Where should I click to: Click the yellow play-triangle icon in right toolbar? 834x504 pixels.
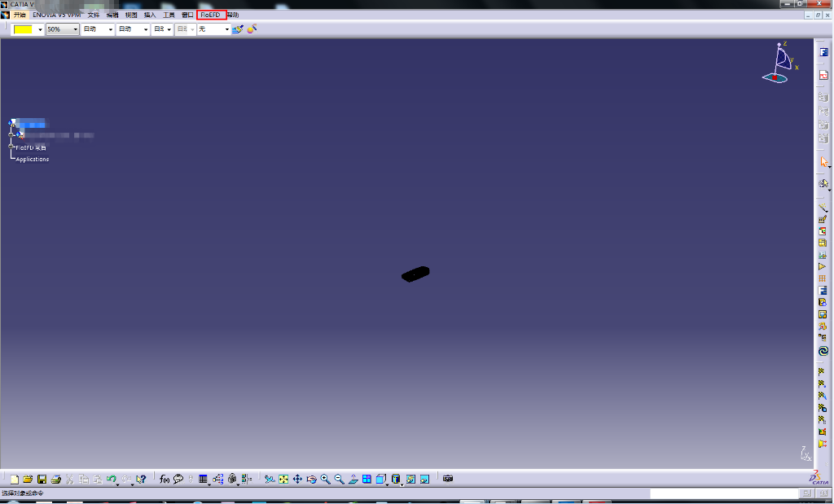coord(823,266)
